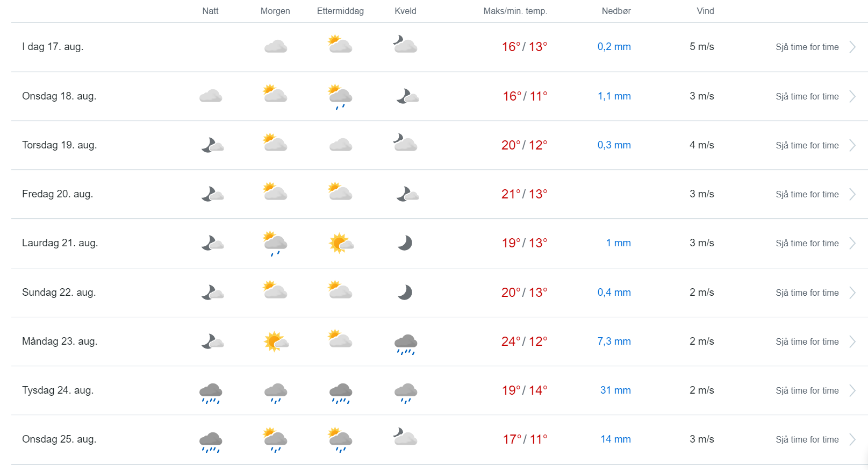Click the evening rain cloud icon for Måndag 23. aug.

pyautogui.click(x=406, y=344)
